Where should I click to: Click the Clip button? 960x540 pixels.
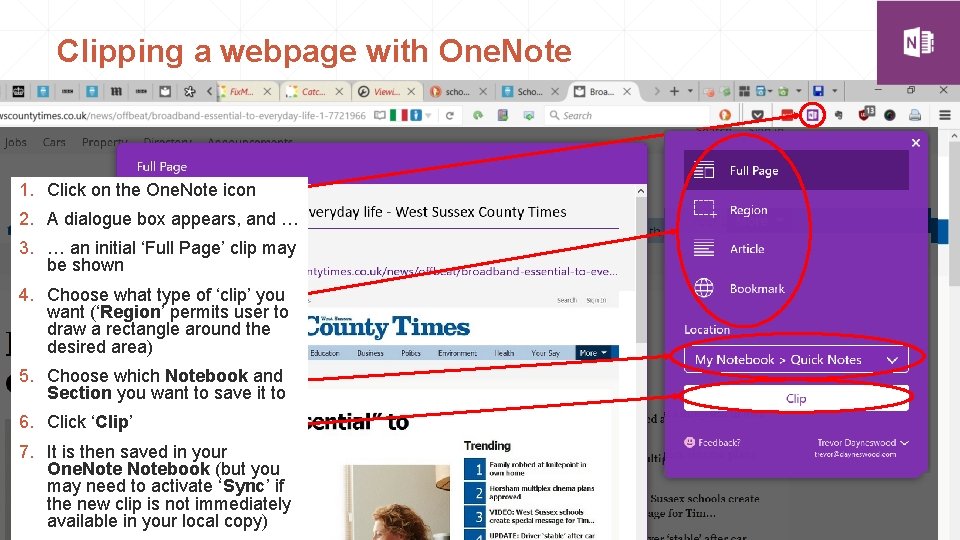pyautogui.click(x=796, y=399)
